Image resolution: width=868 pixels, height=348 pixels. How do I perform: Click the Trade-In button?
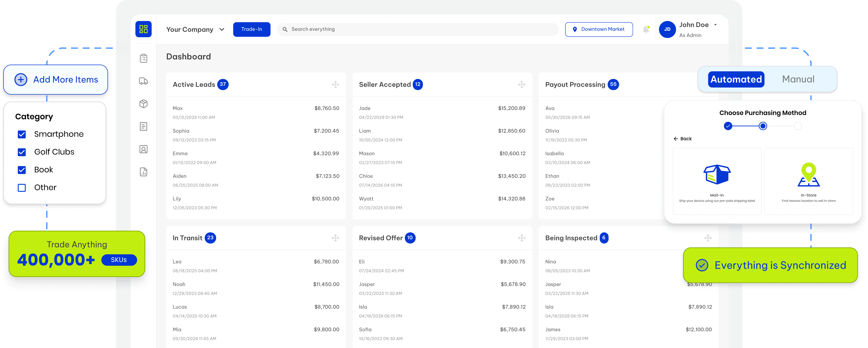[x=251, y=29]
